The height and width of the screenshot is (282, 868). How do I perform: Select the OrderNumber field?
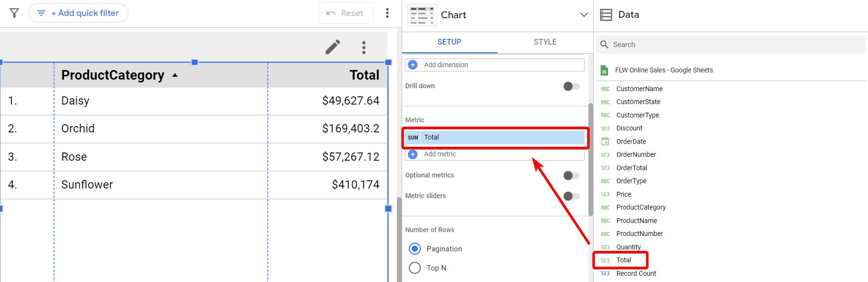tap(636, 154)
